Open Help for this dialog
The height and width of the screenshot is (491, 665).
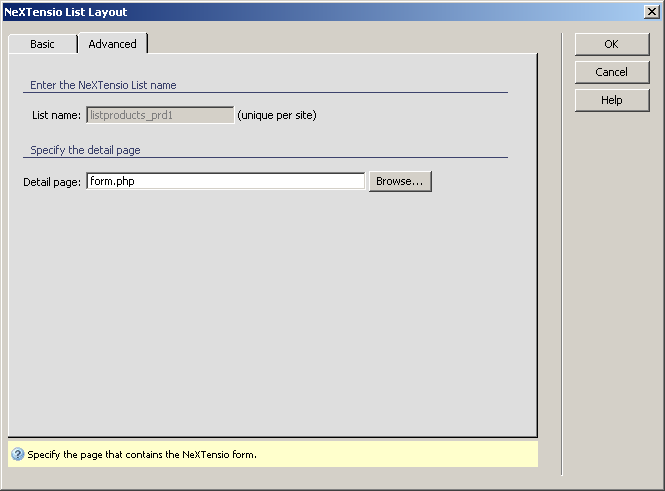[611, 100]
